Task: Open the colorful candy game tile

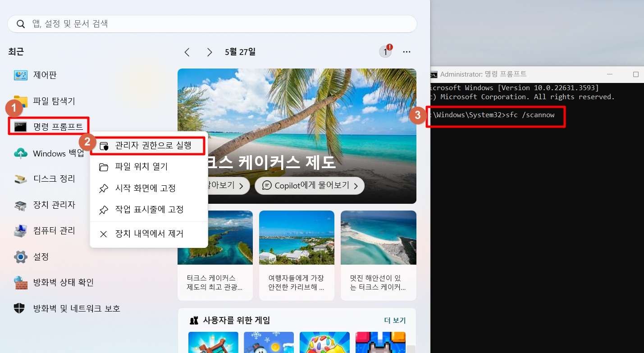Action: (324, 343)
